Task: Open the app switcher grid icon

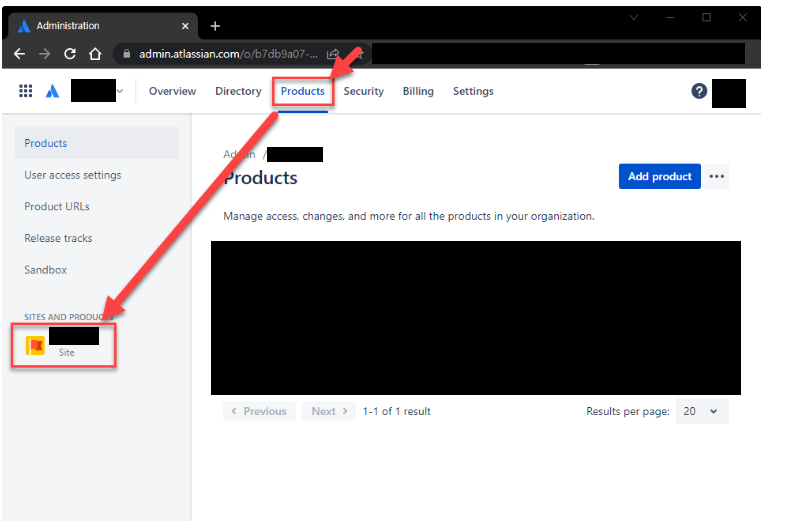Action: 25,91
